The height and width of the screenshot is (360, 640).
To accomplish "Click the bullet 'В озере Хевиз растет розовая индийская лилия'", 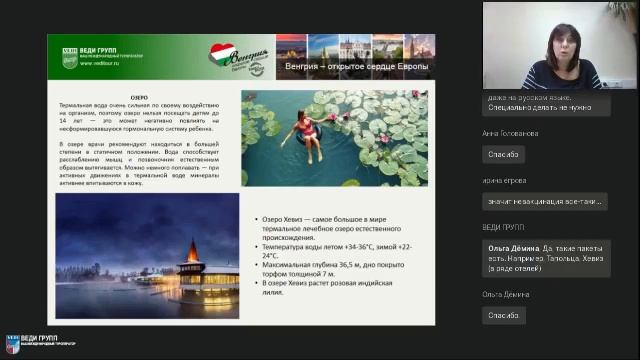I will point(324,287).
